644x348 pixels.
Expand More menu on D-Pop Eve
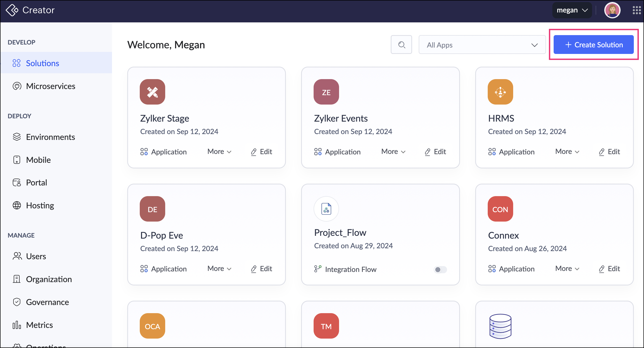(x=219, y=269)
